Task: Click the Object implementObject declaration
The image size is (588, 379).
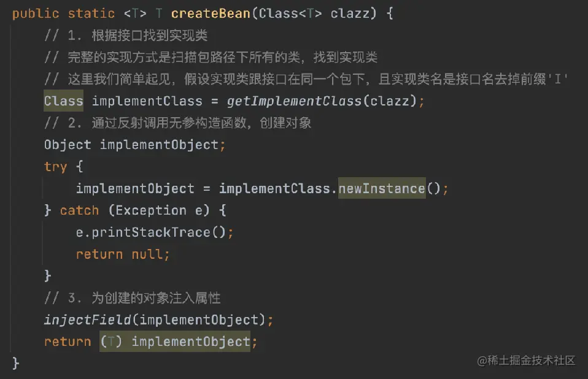Action: (x=134, y=145)
